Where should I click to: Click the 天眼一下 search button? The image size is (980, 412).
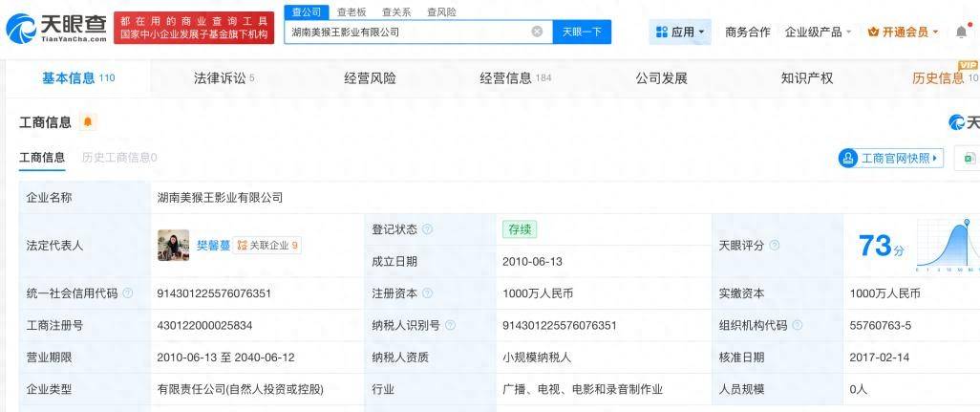pos(582,32)
